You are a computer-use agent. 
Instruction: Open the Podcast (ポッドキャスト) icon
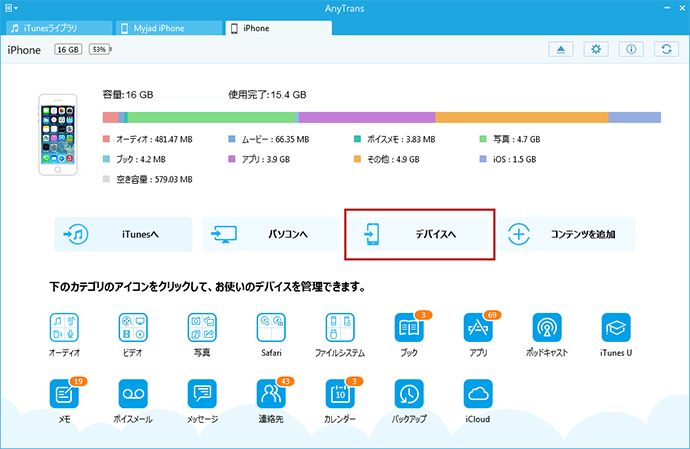pyautogui.click(x=547, y=328)
